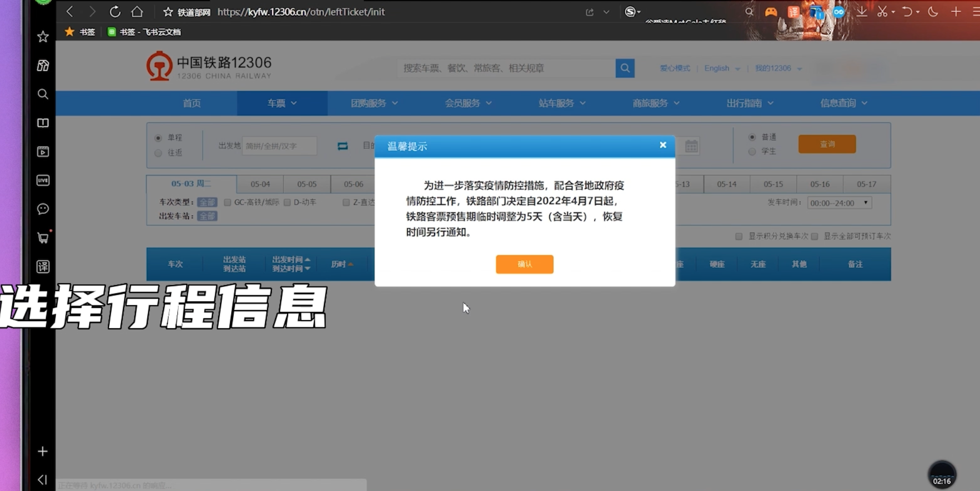Viewport: 980px width, 491px height.
Task: Click the 爱心模式 link
Action: 675,68
